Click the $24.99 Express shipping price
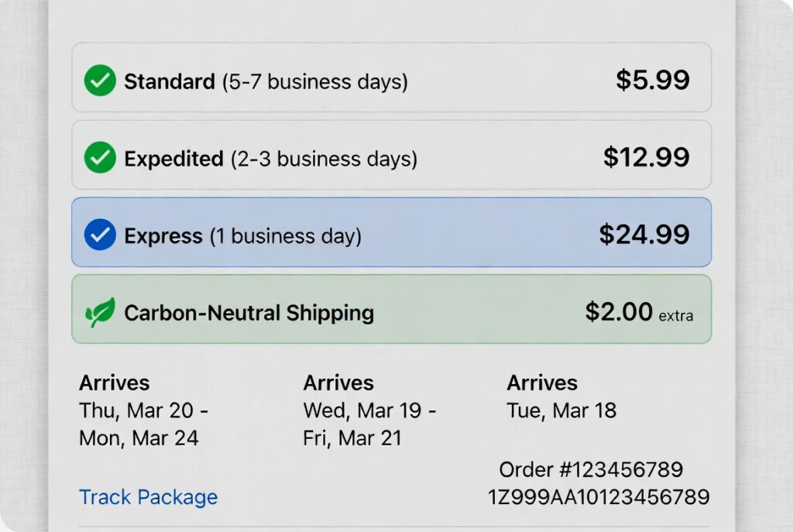The height and width of the screenshot is (532, 793). pyautogui.click(x=644, y=235)
